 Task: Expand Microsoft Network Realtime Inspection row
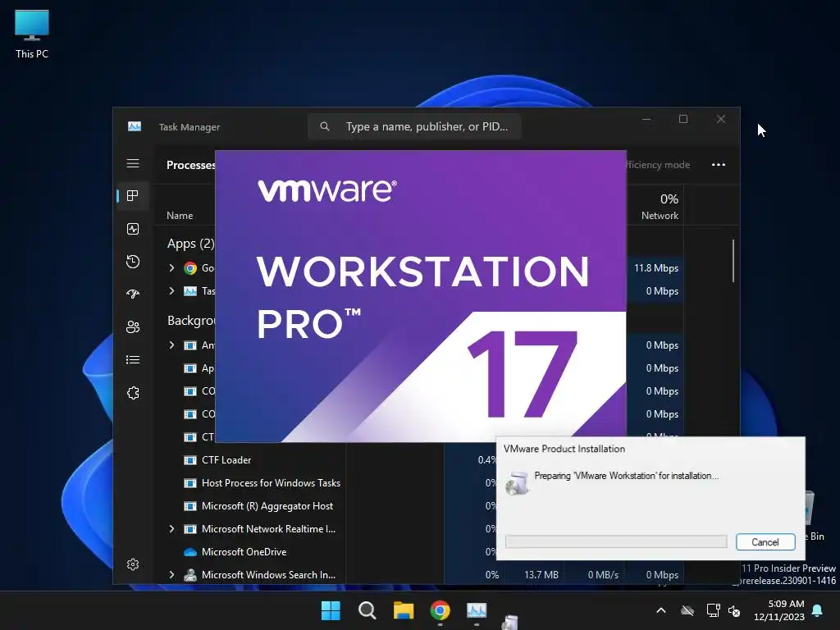coord(171,529)
